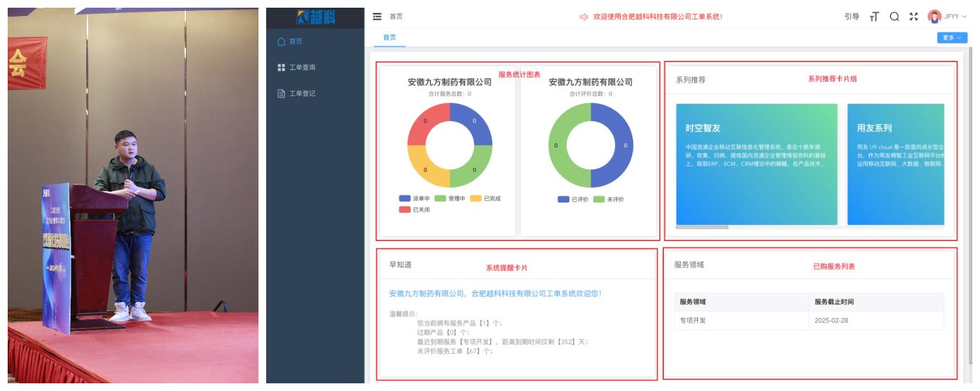
Task: Open the search magnifier icon
Action: [894, 17]
